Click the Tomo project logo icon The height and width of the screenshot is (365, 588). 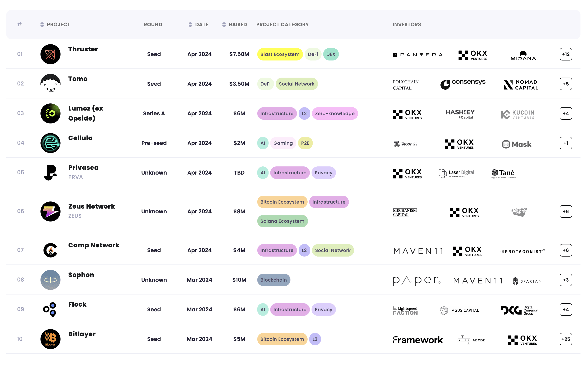coord(50,83)
